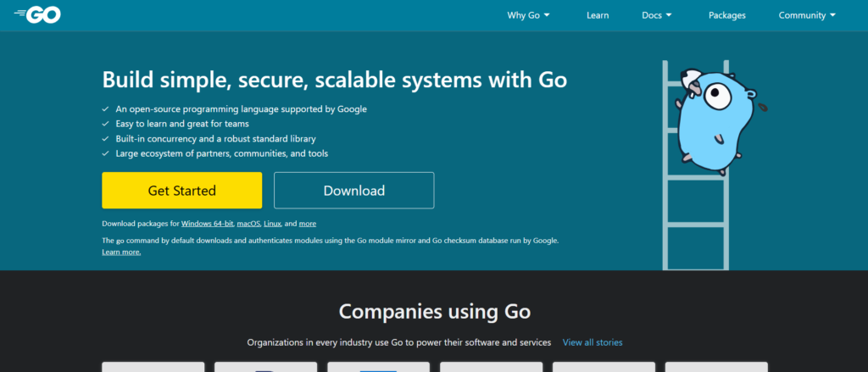The height and width of the screenshot is (372, 868).
Task: Click 'Built-in concurrency and a robust standard library'
Action: (x=216, y=139)
